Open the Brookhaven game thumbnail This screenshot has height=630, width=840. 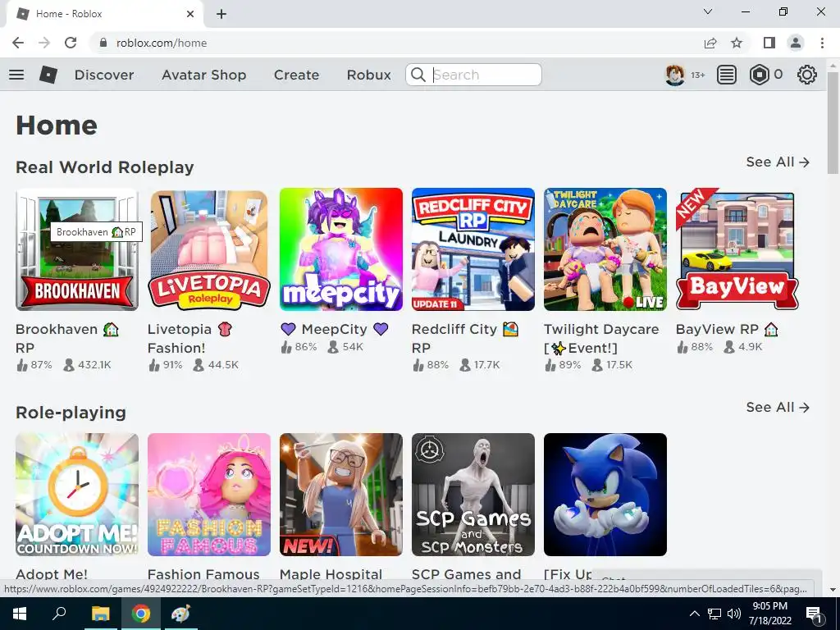click(x=77, y=249)
